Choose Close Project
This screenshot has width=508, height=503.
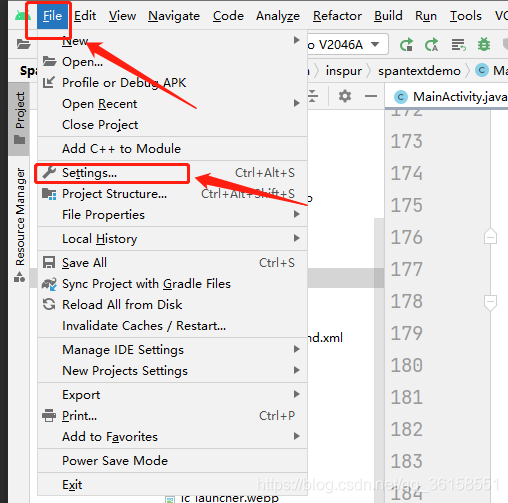pos(172,125)
